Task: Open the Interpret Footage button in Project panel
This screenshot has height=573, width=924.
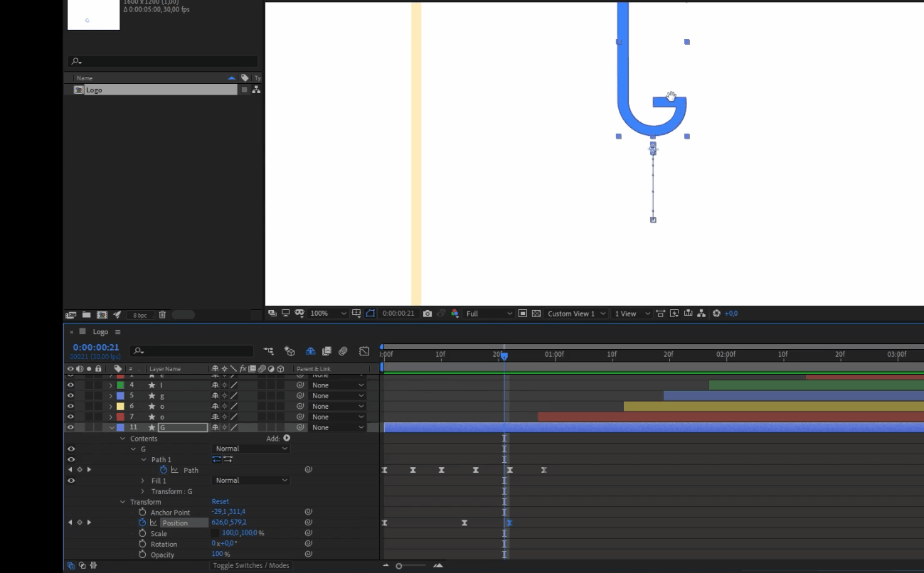Action: coord(71,314)
